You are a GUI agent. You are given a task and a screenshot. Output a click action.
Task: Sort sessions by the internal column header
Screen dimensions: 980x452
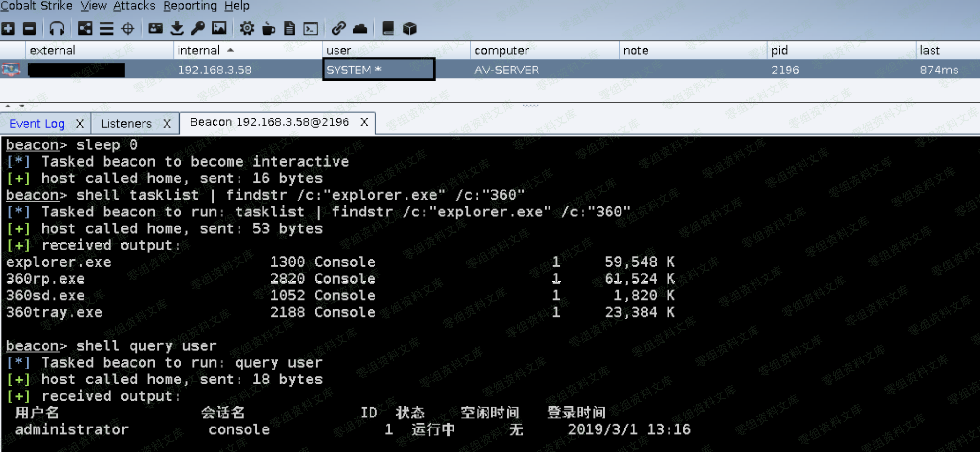coord(199,50)
